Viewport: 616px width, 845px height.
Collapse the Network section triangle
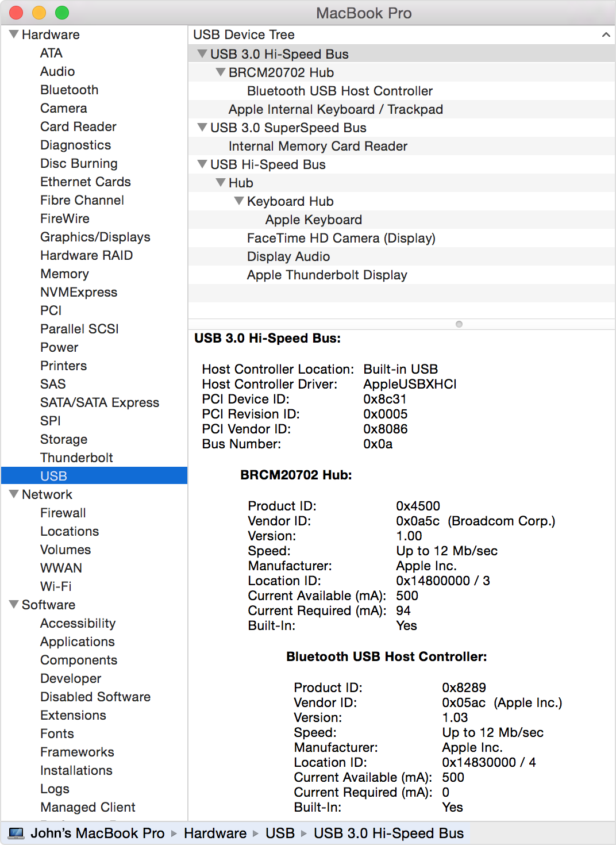[14, 494]
